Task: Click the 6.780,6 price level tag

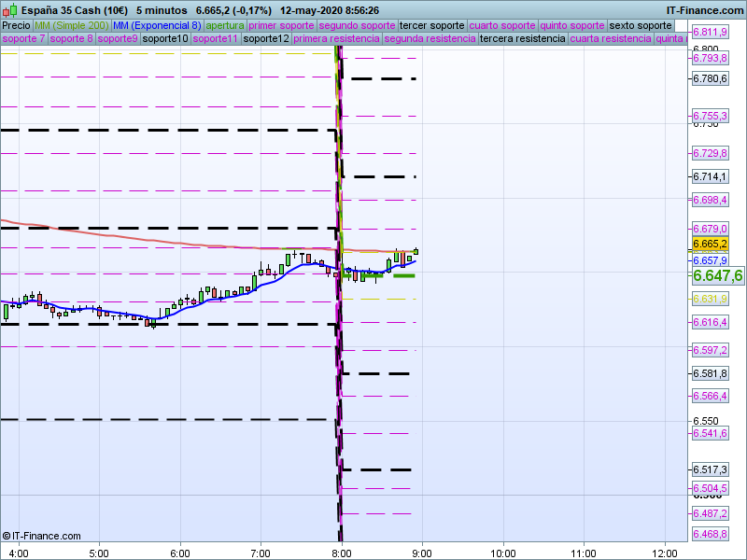Action: [711, 78]
